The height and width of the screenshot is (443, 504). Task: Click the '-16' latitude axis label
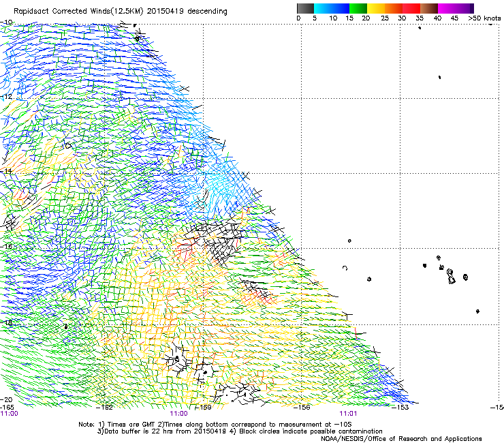[x=5, y=247]
